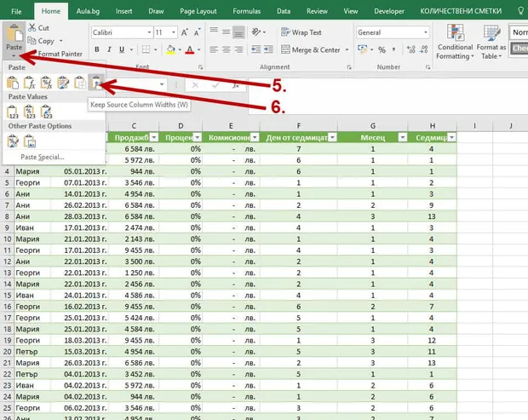The height and width of the screenshot is (420, 528).
Task: Align text to the right
Action: click(x=238, y=50)
